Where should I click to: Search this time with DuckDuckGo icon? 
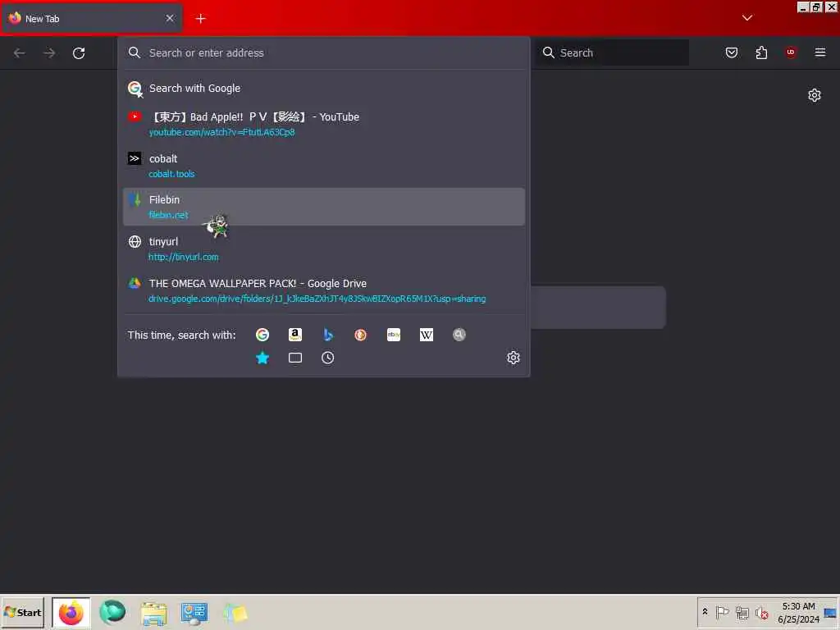[361, 335]
